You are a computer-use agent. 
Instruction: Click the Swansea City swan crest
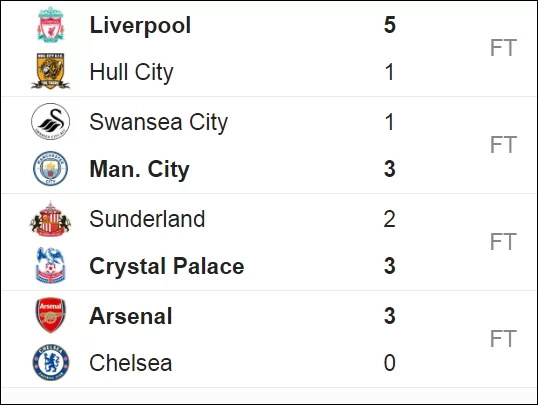(x=50, y=122)
